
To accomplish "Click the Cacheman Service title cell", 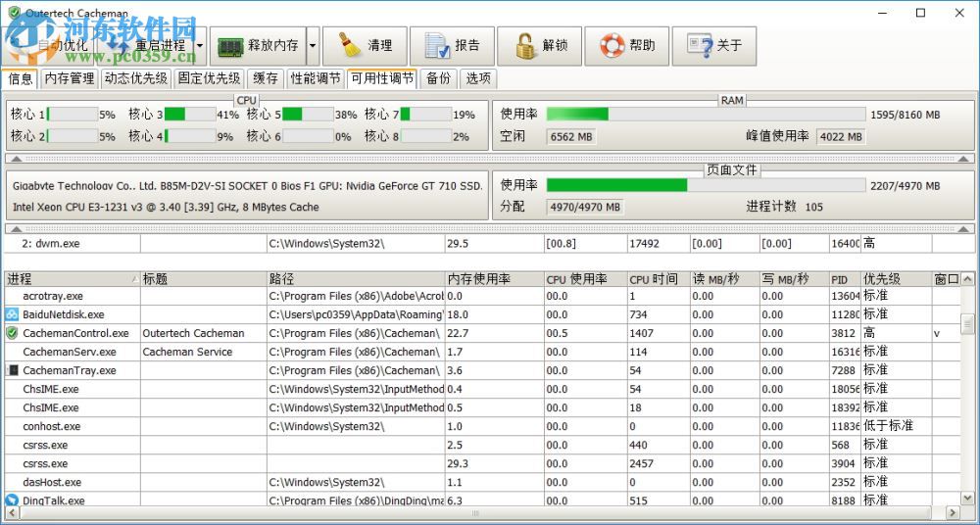I will pyautogui.click(x=204, y=352).
